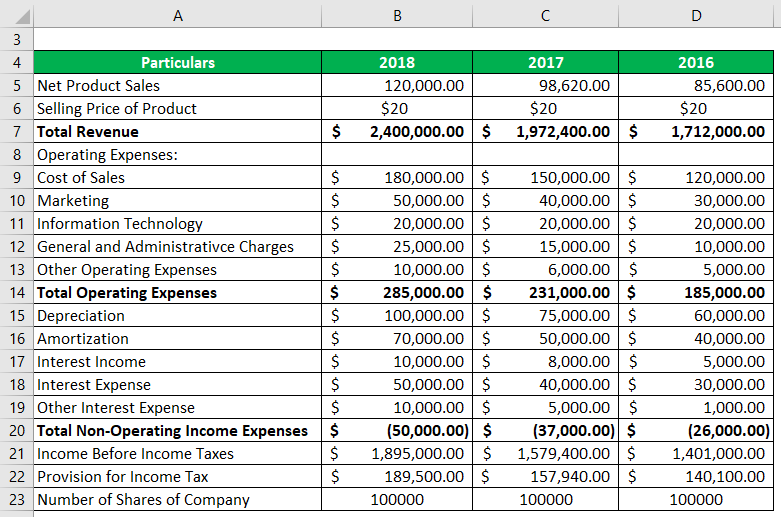Click the Particulars header cell
This screenshot has height=517, width=781.
[177, 62]
